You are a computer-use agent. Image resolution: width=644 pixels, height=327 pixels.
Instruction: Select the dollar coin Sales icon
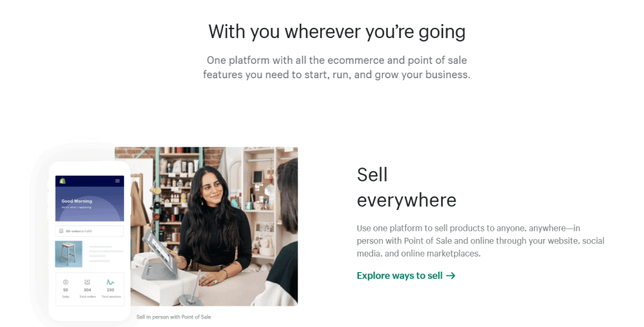pyautogui.click(x=66, y=282)
